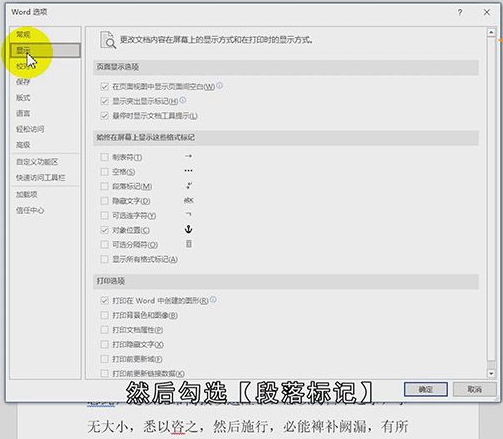Select the 显示 category in the sidebar

(x=45, y=50)
